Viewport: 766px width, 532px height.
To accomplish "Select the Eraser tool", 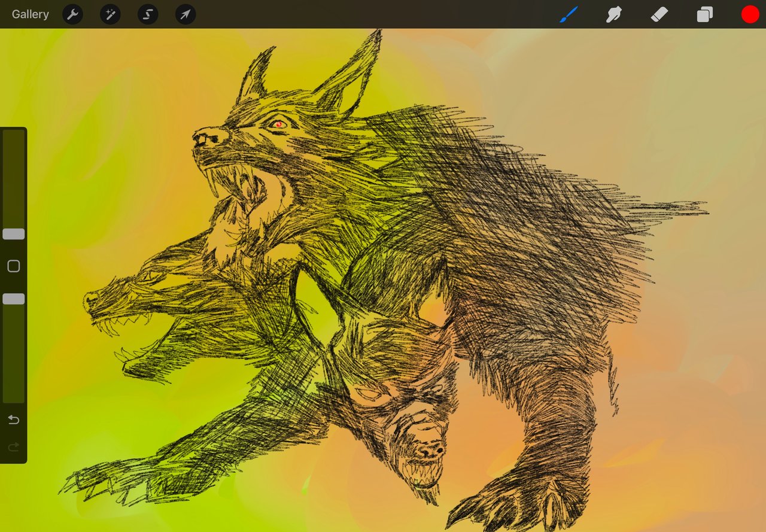I will tap(659, 14).
